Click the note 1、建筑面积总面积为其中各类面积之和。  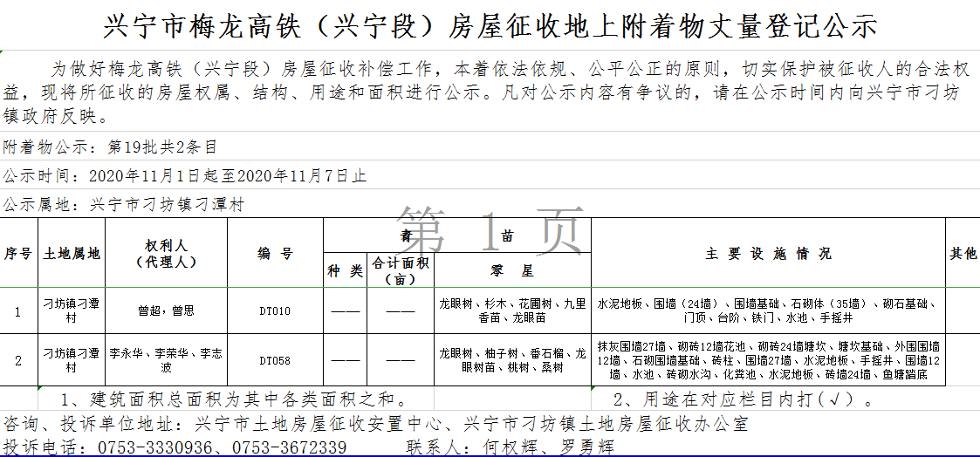(x=236, y=399)
